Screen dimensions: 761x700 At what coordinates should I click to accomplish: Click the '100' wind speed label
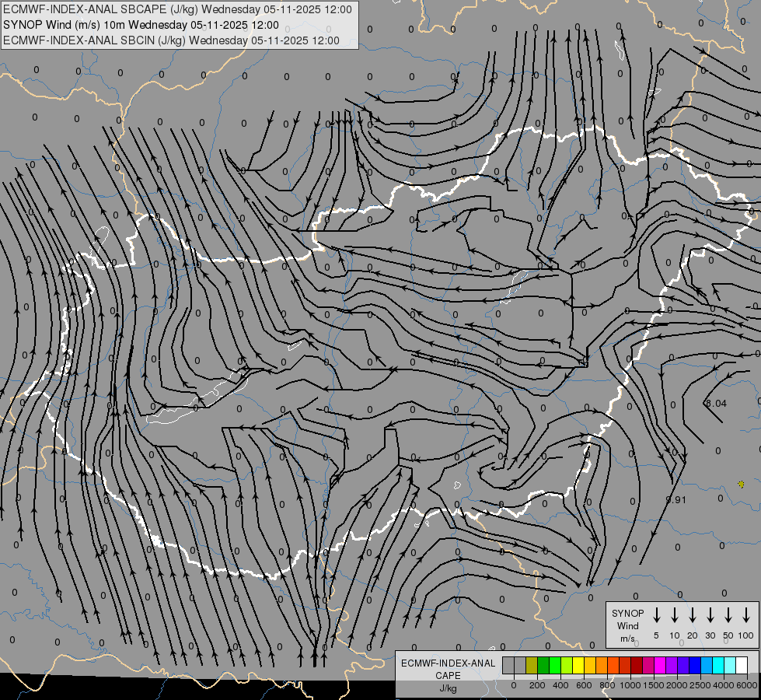tap(746, 635)
